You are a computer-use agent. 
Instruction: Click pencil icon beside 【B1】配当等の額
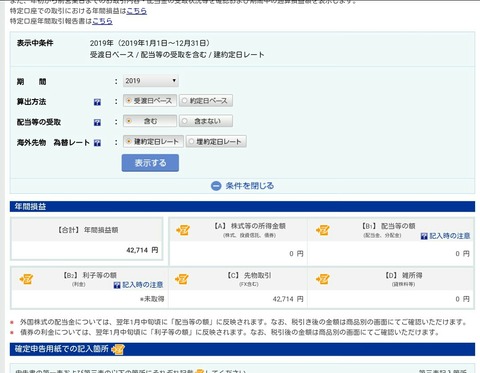point(323,230)
